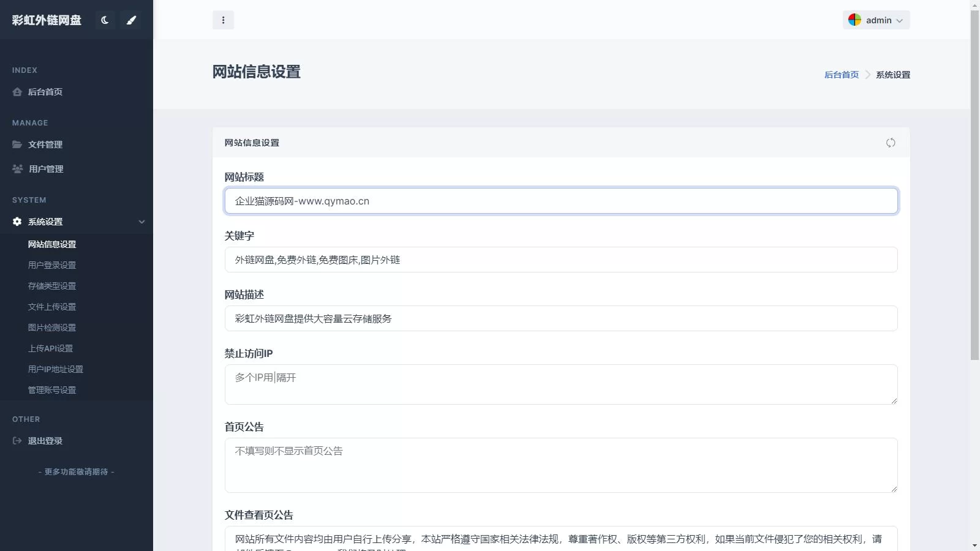
Task: Open 文件管理 via the folder icon
Action: point(17,144)
